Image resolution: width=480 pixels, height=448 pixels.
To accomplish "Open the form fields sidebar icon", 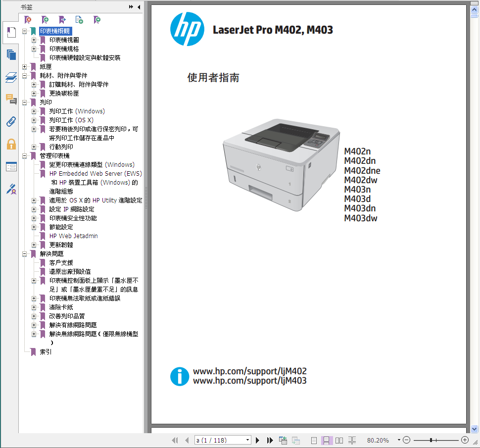I will pos(11,167).
